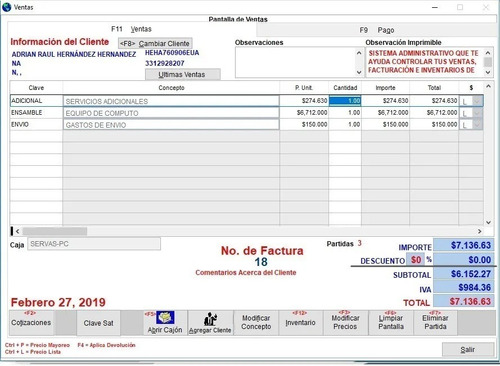The image size is (500, 366).
Task: Click the $ column header
Action: (471, 88)
